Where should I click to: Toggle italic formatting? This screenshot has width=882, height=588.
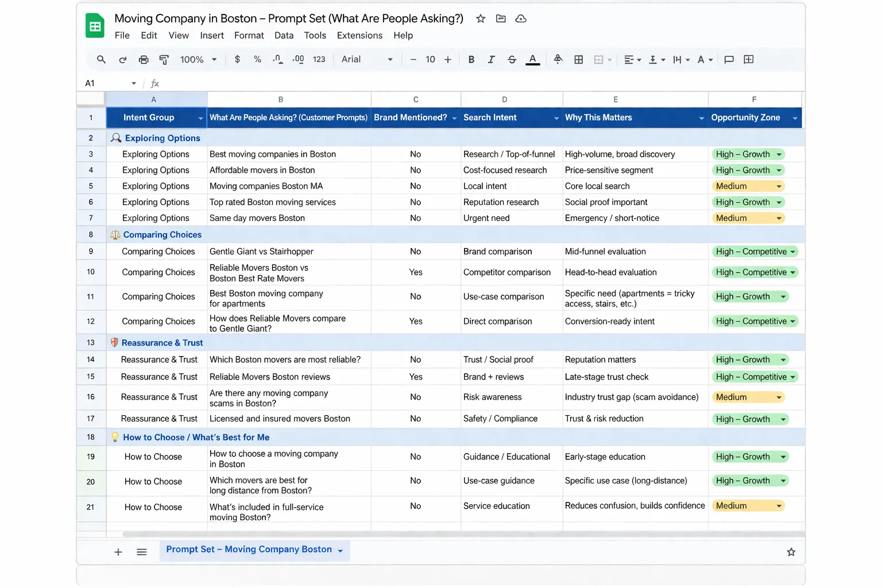tap(491, 60)
